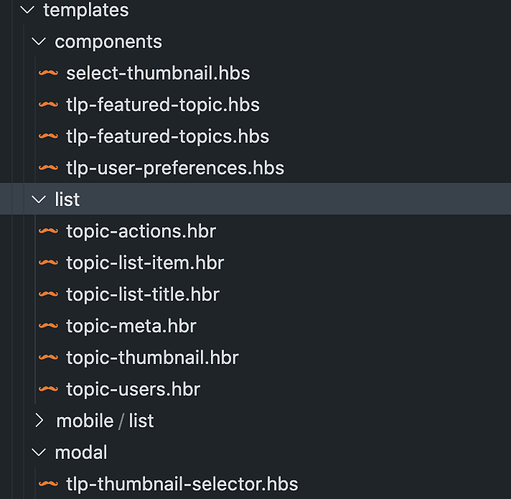
Task: Click handlebars icon beside topic-list-title.hbr
Action: coord(48,294)
